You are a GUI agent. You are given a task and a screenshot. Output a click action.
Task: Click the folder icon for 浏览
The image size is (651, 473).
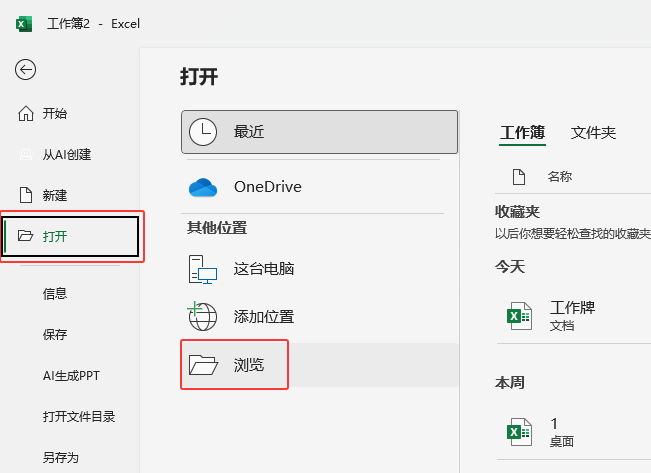coord(203,365)
